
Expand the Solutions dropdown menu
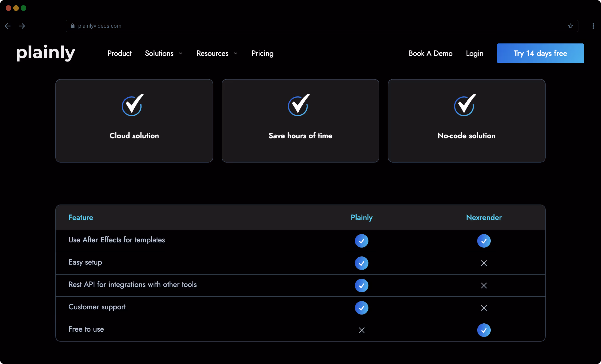(x=159, y=53)
